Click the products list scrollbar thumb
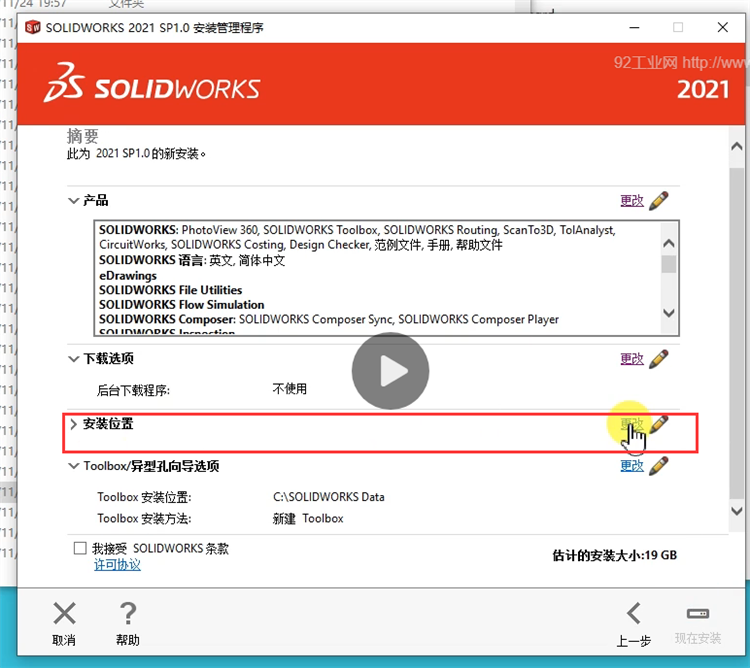This screenshot has height=668, width=750. coord(669,264)
